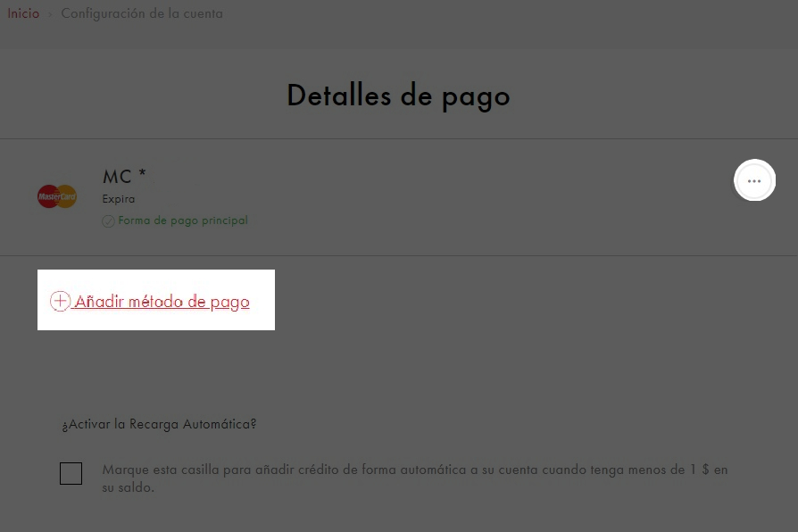Click the asterisk after the MC card name
Image resolution: width=798 pixels, height=532 pixels.
tap(142, 175)
